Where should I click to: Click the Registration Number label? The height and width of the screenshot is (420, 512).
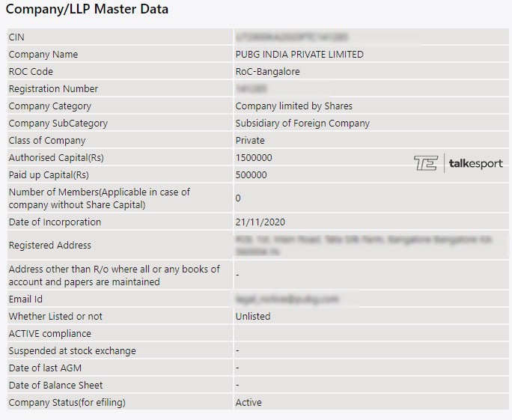53,89
